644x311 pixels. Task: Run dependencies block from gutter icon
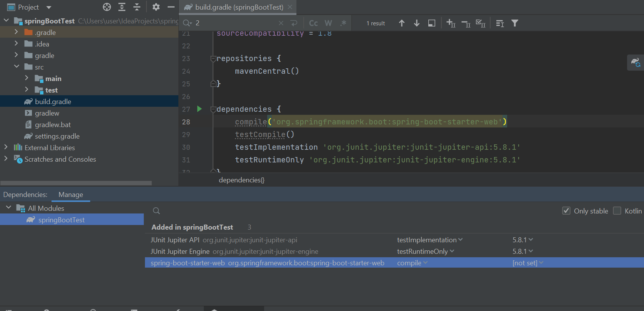tap(199, 109)
